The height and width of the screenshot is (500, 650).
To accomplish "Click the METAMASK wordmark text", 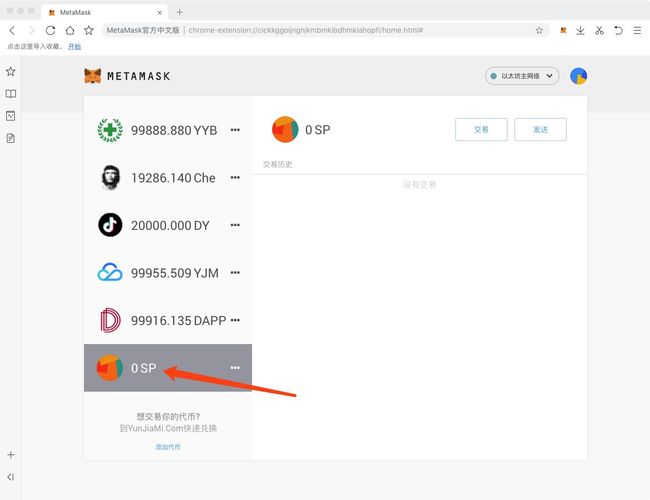I will [x=139, y=76].
